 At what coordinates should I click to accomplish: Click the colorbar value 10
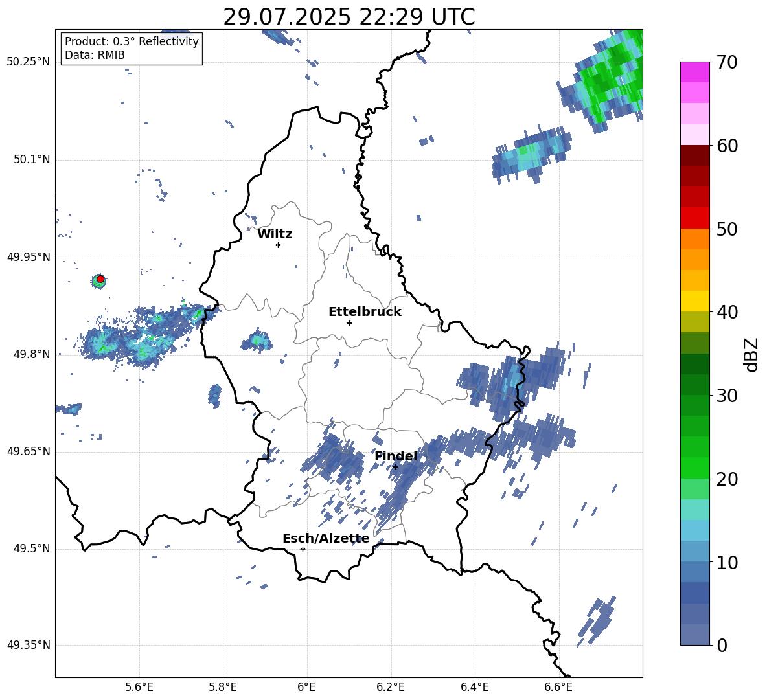727,562
